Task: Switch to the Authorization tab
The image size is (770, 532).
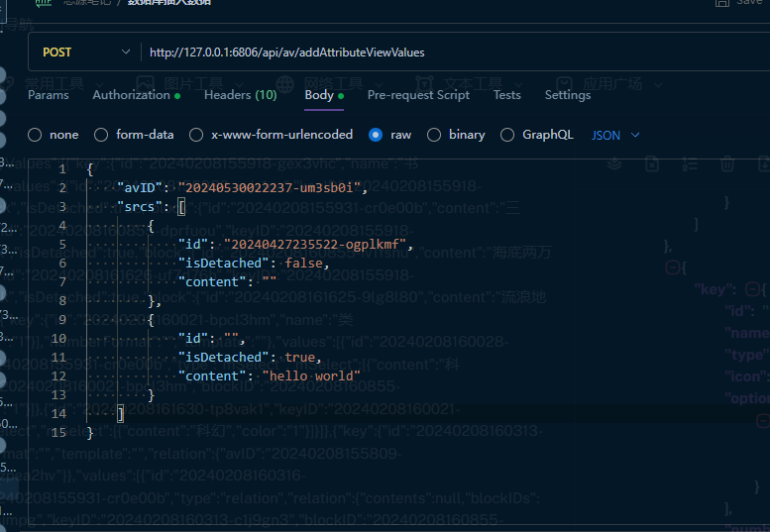Action: point(132,95)
